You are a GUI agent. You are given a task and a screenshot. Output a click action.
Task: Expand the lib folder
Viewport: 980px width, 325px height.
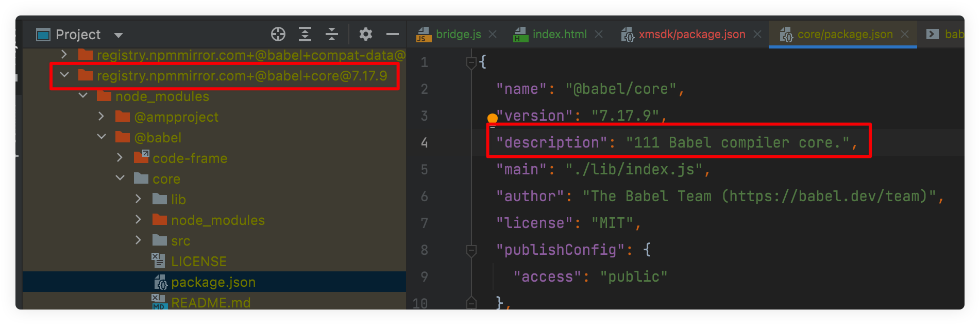tap(139, 199)
